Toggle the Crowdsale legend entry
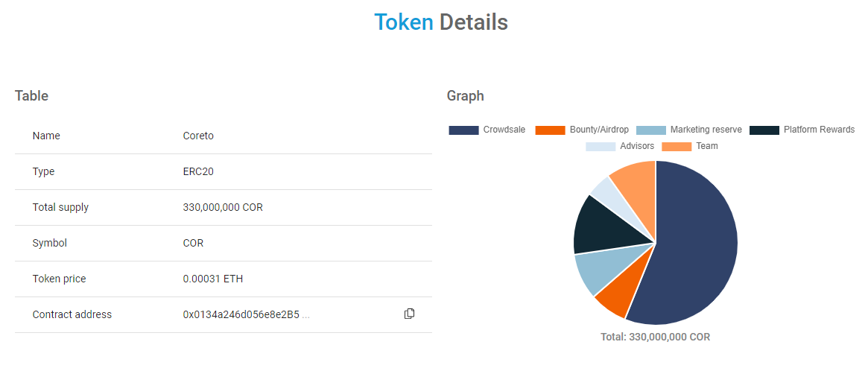The image size is (868, 371). pyautogui.click(x=487, y=130)
